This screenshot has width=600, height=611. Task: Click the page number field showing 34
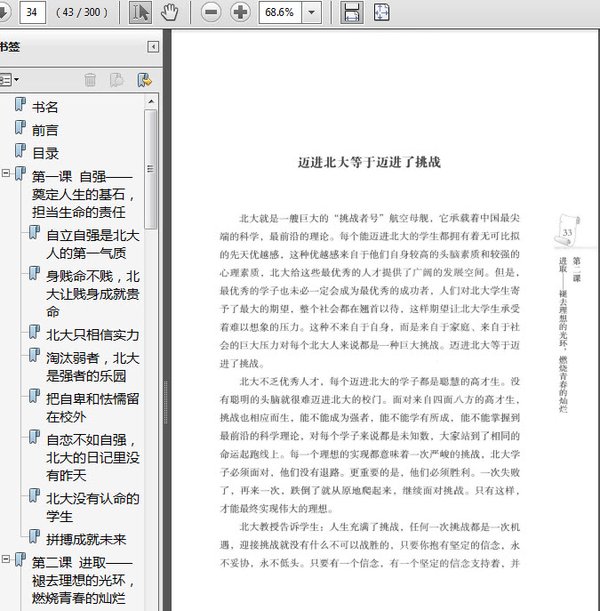coord(32,12)
